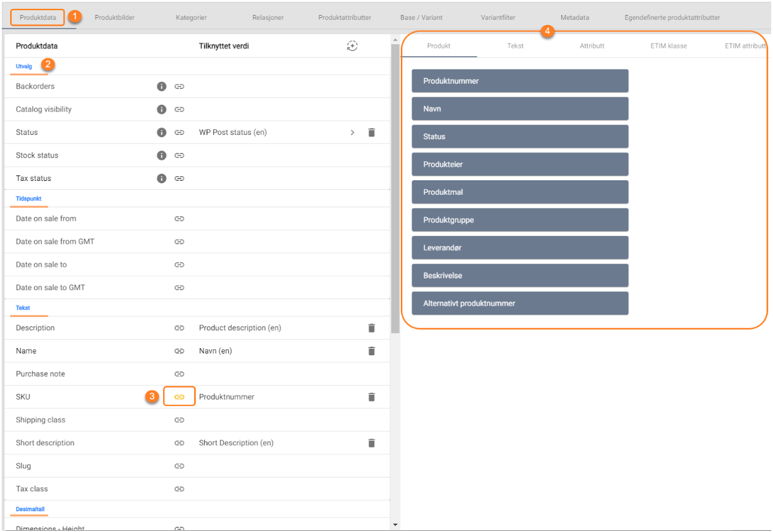Click the link icon for Short description
773x532 pixels.
[179, 443]
